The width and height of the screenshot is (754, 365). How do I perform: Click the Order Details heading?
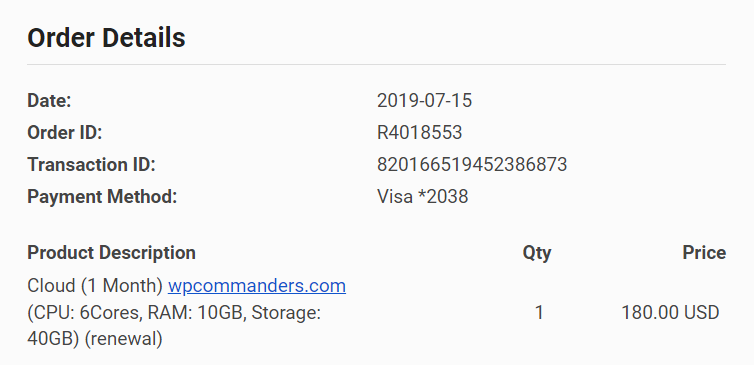coord(106,38)
